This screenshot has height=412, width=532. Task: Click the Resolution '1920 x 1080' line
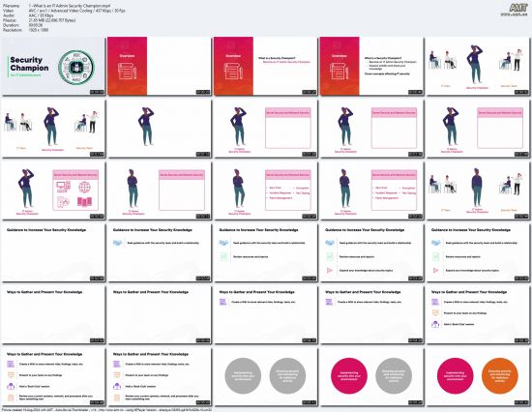coord(26,30)
